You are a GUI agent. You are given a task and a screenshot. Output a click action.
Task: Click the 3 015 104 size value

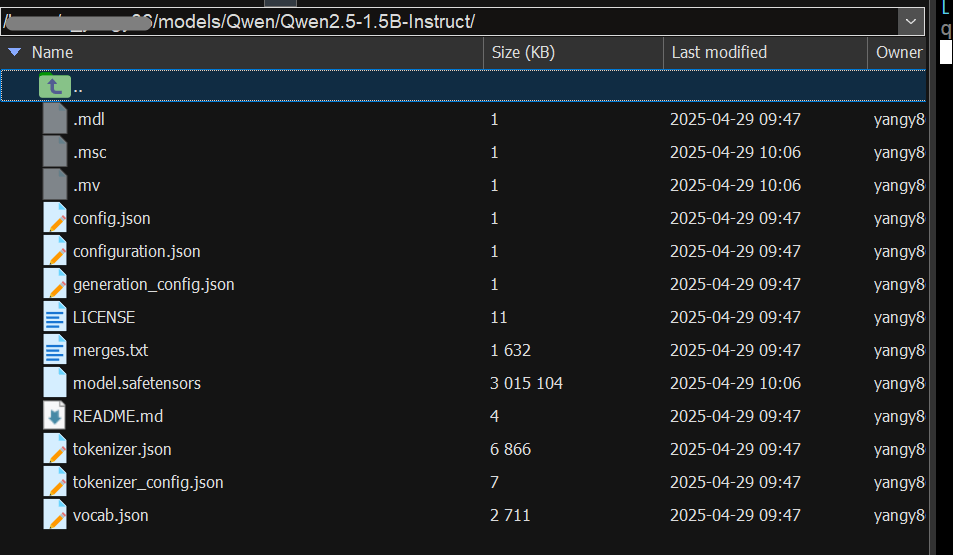pyautogui.click(x=526, y=383)
